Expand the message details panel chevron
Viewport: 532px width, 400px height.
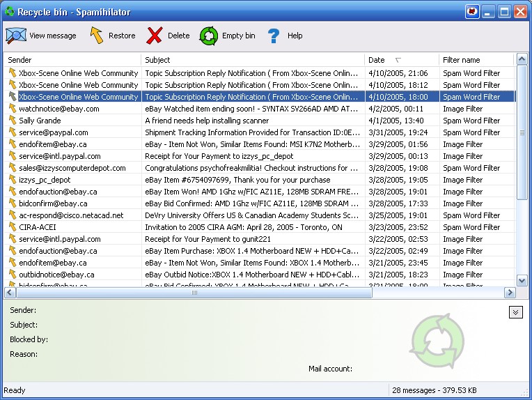point(515,312)
